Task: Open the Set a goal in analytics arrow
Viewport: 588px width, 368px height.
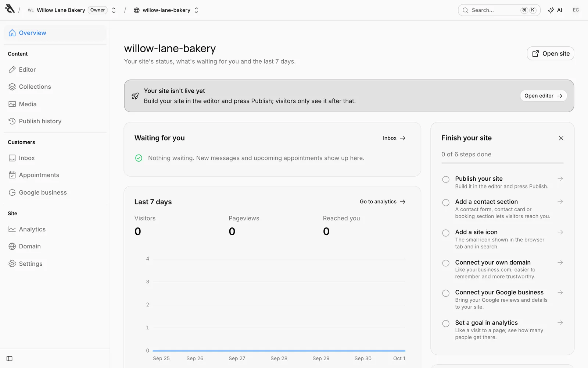Action: [560, 323]
